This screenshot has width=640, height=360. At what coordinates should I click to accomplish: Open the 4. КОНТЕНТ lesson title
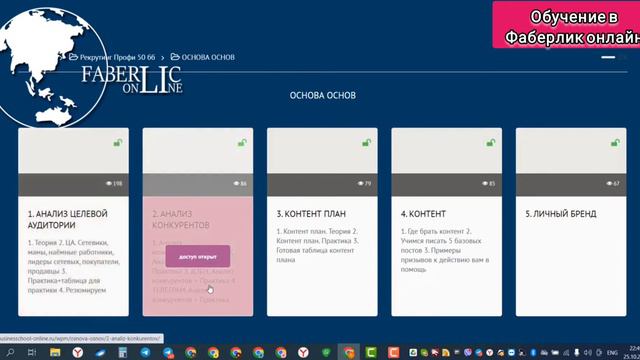point(423,213)
